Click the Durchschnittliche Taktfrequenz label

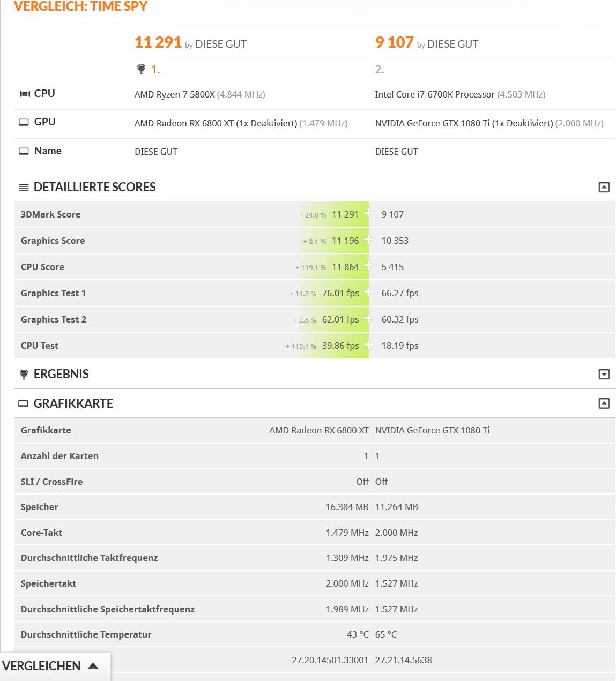coord(89,558)
